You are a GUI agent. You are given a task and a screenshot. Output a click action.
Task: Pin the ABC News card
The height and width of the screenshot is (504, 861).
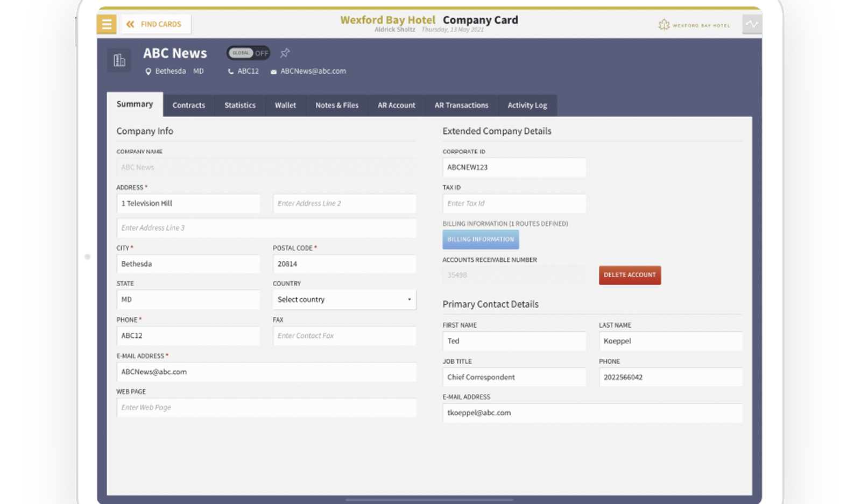tap(285, 53)
